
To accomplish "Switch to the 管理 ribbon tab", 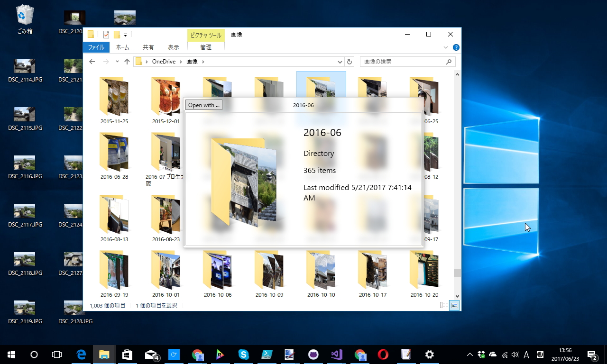I will [206, 47].
